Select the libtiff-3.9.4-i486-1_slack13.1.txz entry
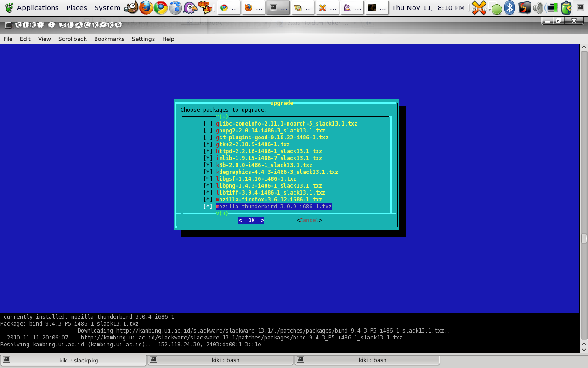The image size is (588, 368). [271, 193]
